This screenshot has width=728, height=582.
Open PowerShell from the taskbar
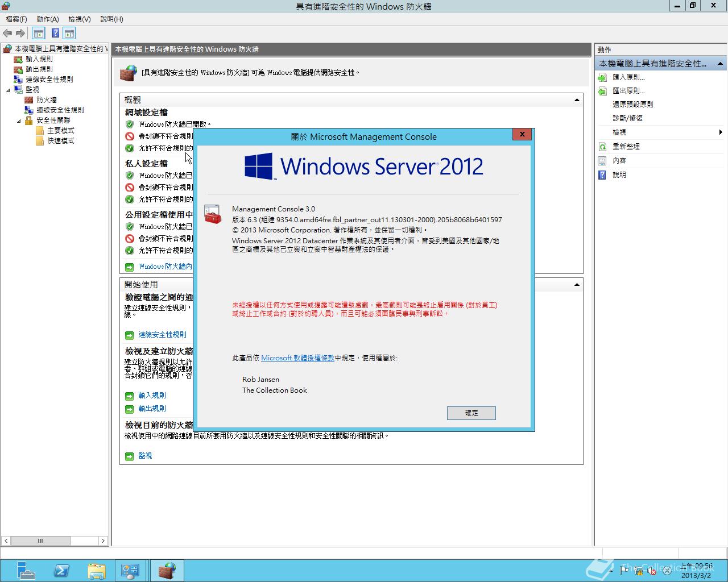point(61,571)
